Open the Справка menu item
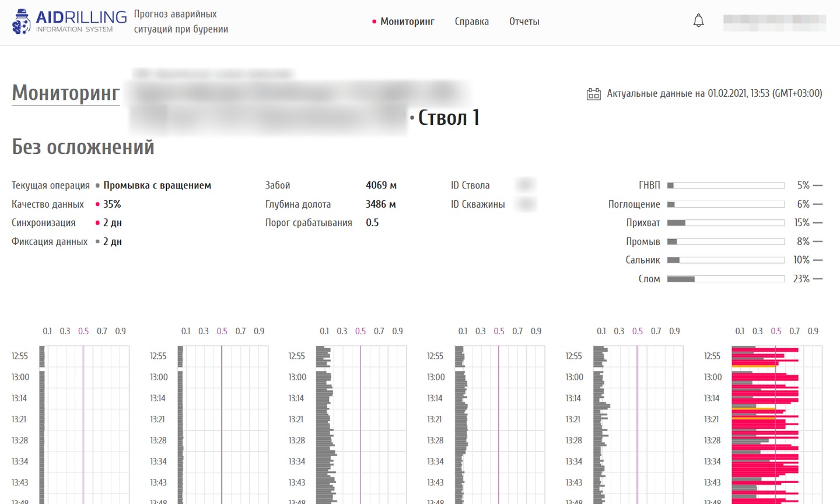Viewport: 840px width, 504px height. 472,22
